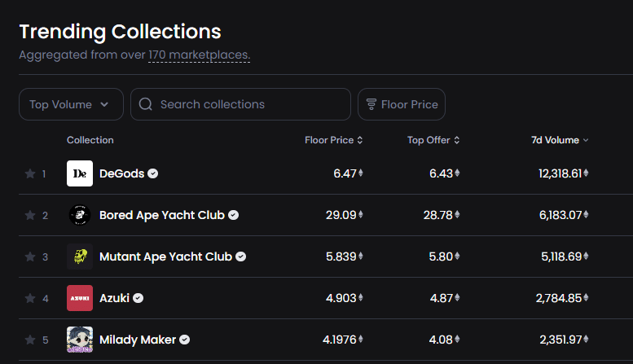The height and width of the screenshot is (364, 633).
Task: Open the Milady Maker thumbnail image
Action: pos(80,340)
